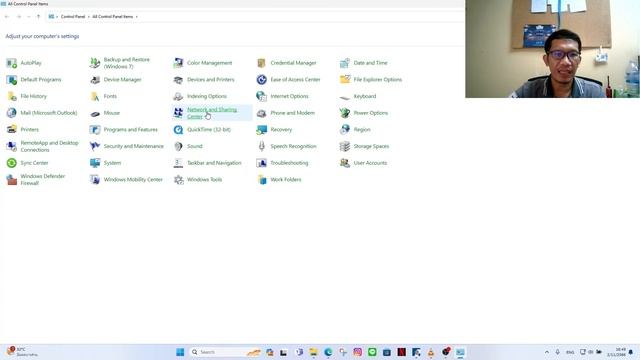Click the taskbar Search box
Image resolution: width=640 pixels, height=360 pixels.
(224, 352)
